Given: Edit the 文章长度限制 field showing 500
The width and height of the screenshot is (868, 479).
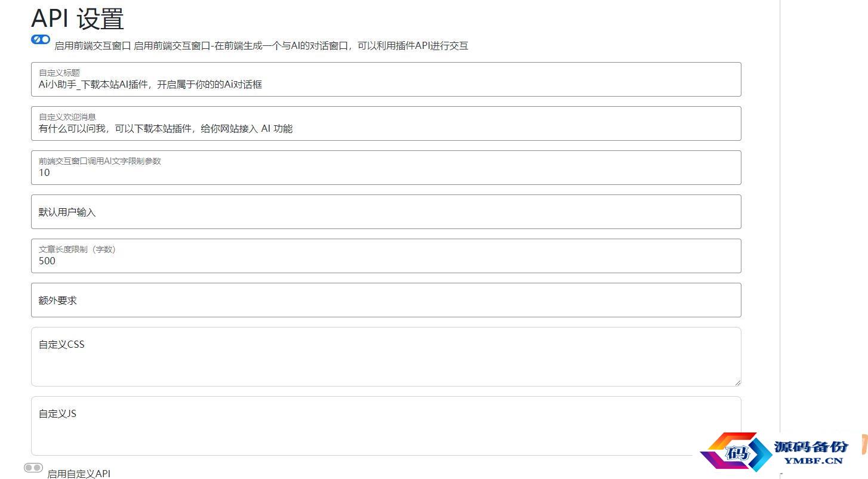Looking at the screenshot, I should 386,256.
